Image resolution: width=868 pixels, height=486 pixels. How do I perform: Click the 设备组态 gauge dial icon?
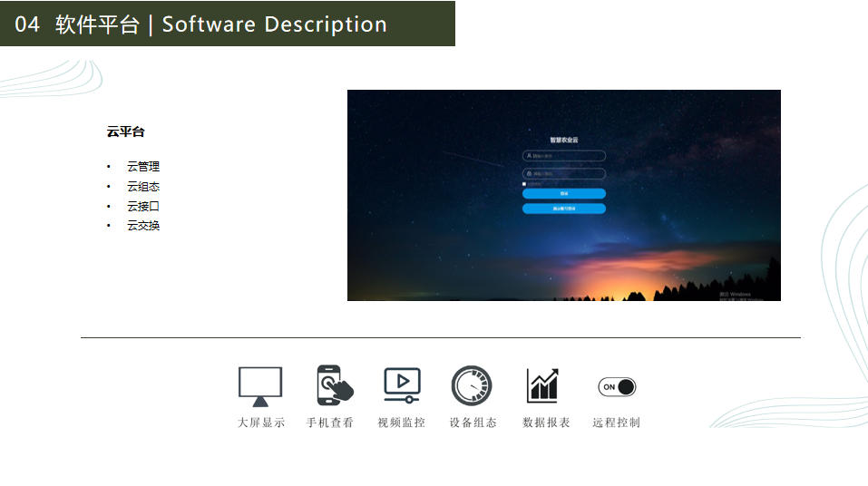point(472,385)
